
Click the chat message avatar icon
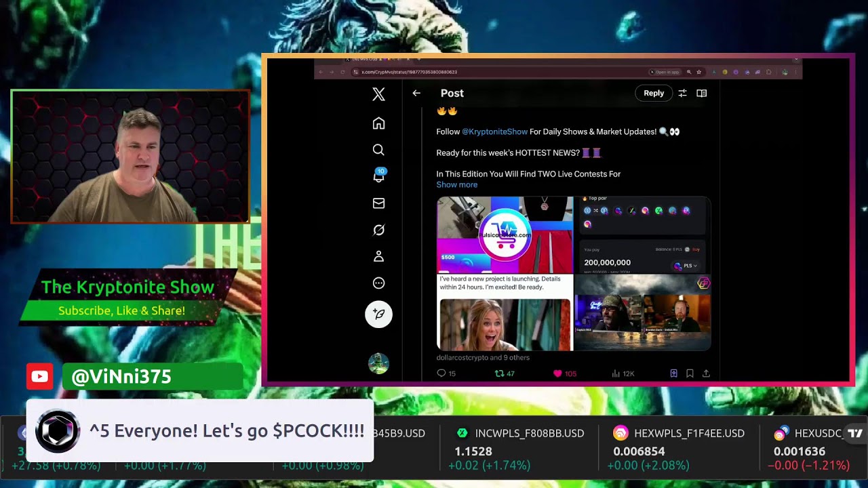(58, 431)
